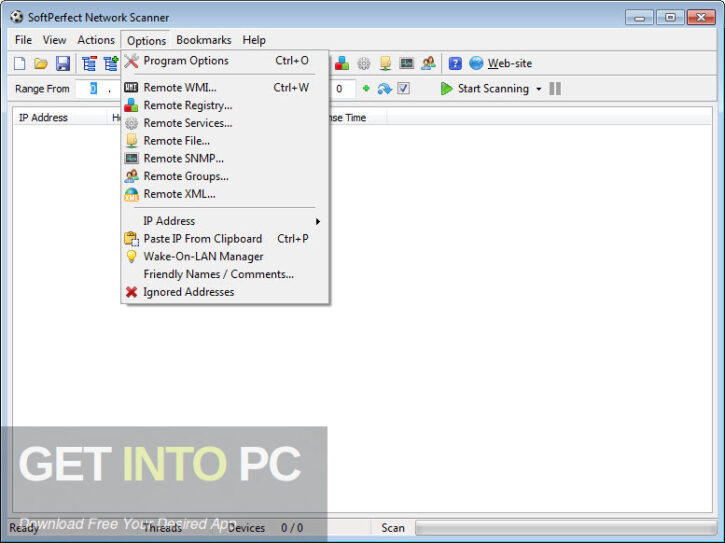Close the SoftPerfect Network Scanner window
725x543 pixels.
[x=701, y=18]
